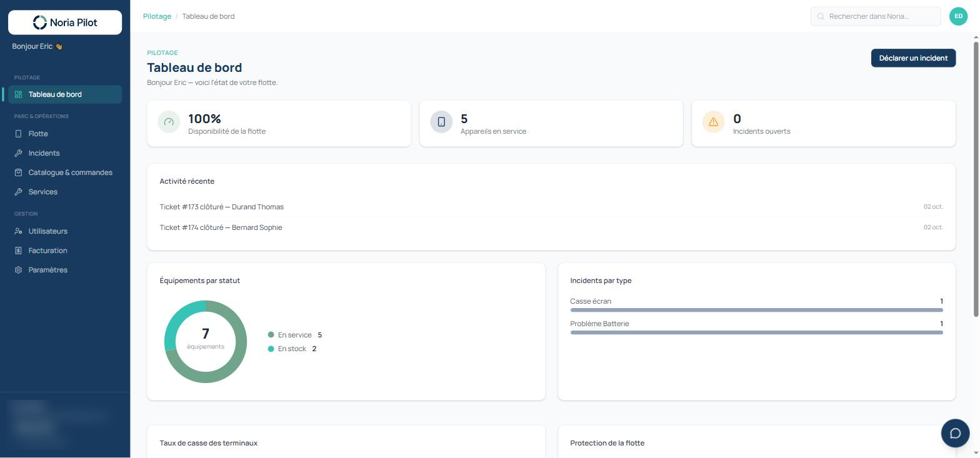Click the Services wrench icon in sidebar
This screenshot has height=458, width=980.
click(x=18, y=192)
